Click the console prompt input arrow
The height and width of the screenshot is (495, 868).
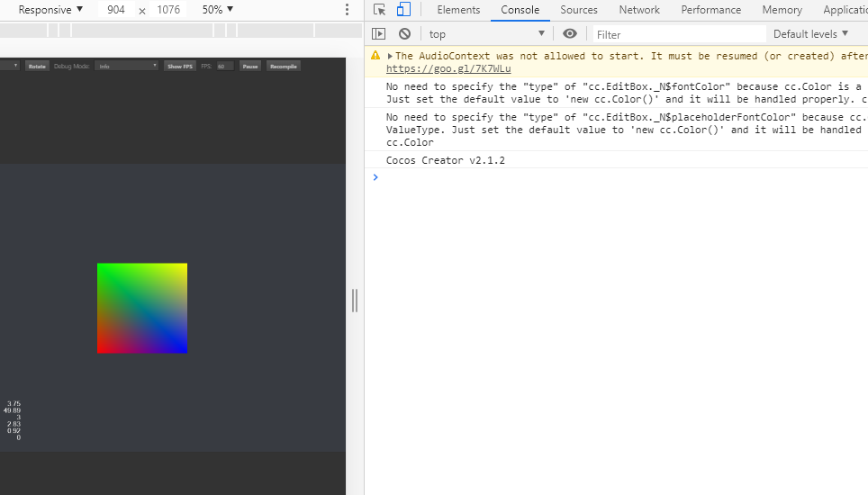(x=375, y=177)
